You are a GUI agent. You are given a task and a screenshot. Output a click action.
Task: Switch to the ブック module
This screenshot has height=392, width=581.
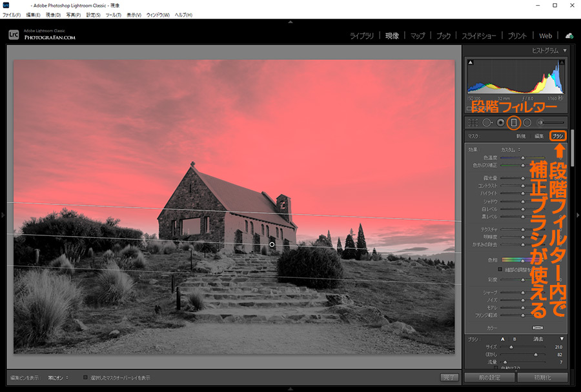443,36
